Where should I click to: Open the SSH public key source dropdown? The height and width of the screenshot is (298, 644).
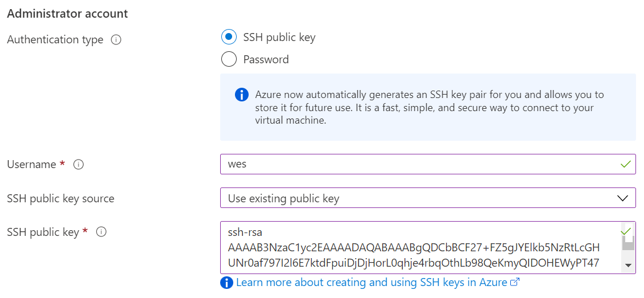(x=421, y=198)
